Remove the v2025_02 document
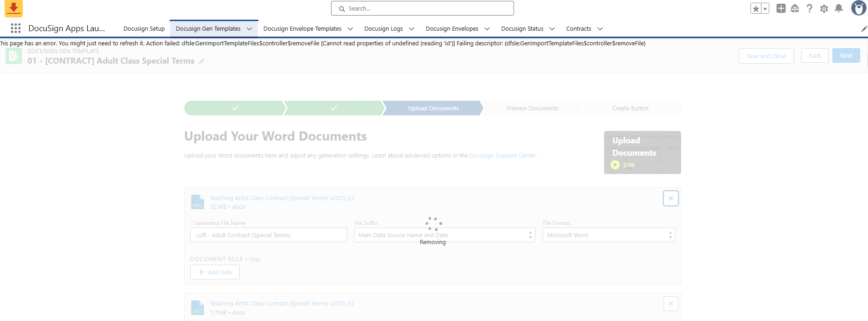Viewport: 868px width, 321px height. click(670, 304)
